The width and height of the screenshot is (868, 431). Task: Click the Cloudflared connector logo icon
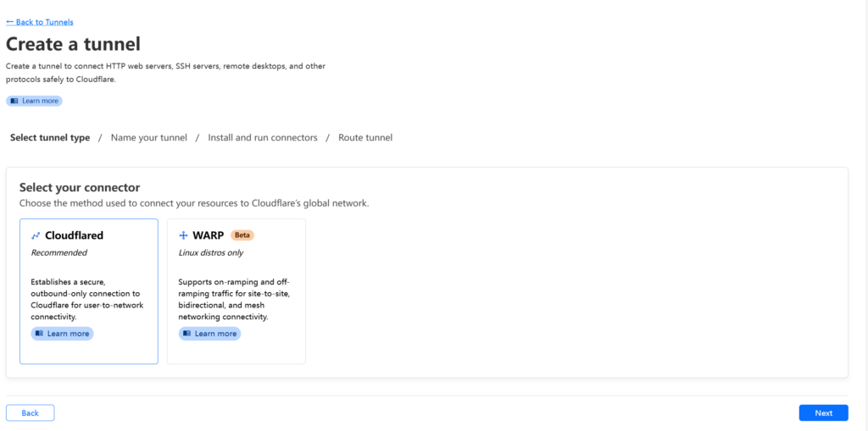click(x=36, y=236)
